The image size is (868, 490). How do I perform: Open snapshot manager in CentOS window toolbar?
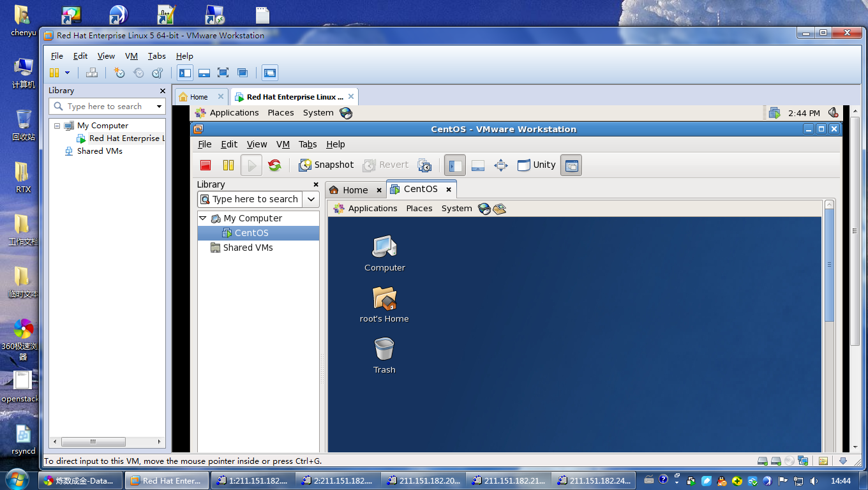(x=424, y=165)
